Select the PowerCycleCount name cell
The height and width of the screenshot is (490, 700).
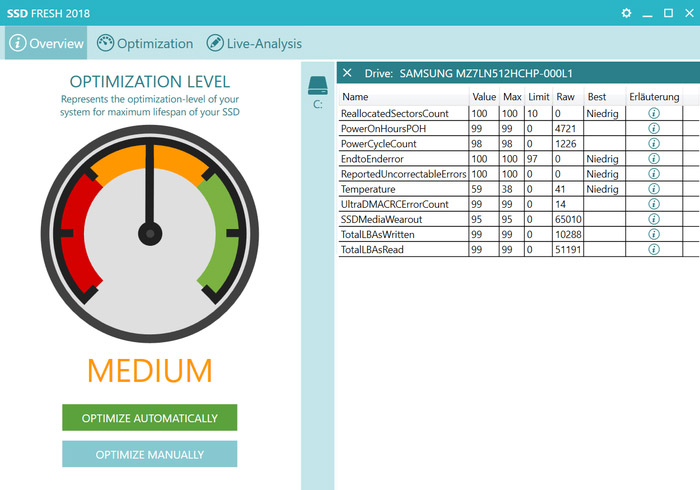(x=404, y=144)
